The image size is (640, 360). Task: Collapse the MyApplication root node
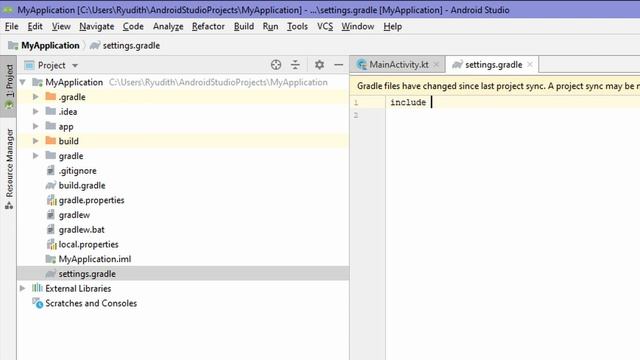coord(22,82)
